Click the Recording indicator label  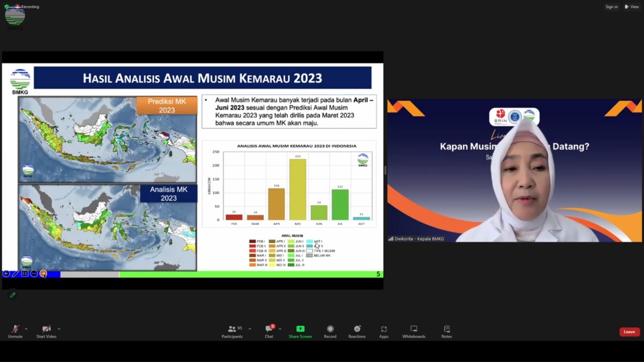pyautogui.click(x=30, y=7)
